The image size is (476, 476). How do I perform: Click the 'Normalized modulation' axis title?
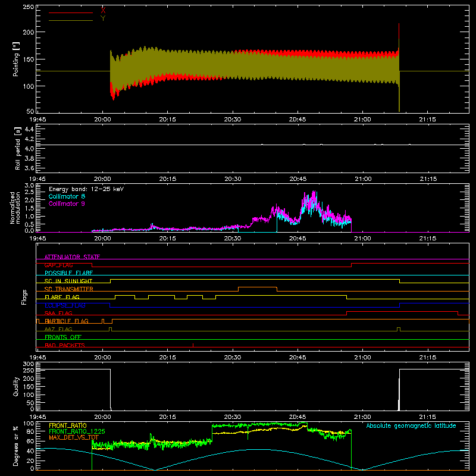15,208
